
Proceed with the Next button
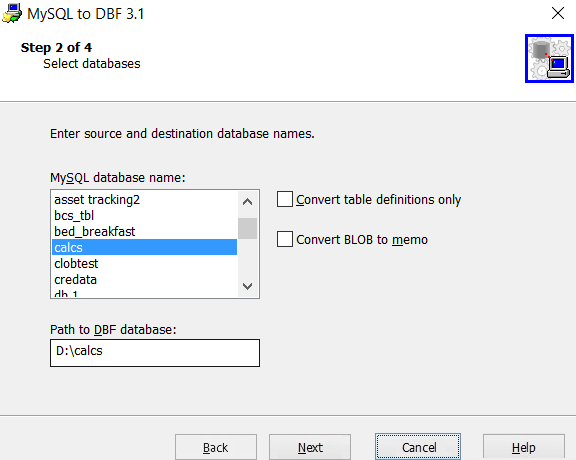(310, 447)
